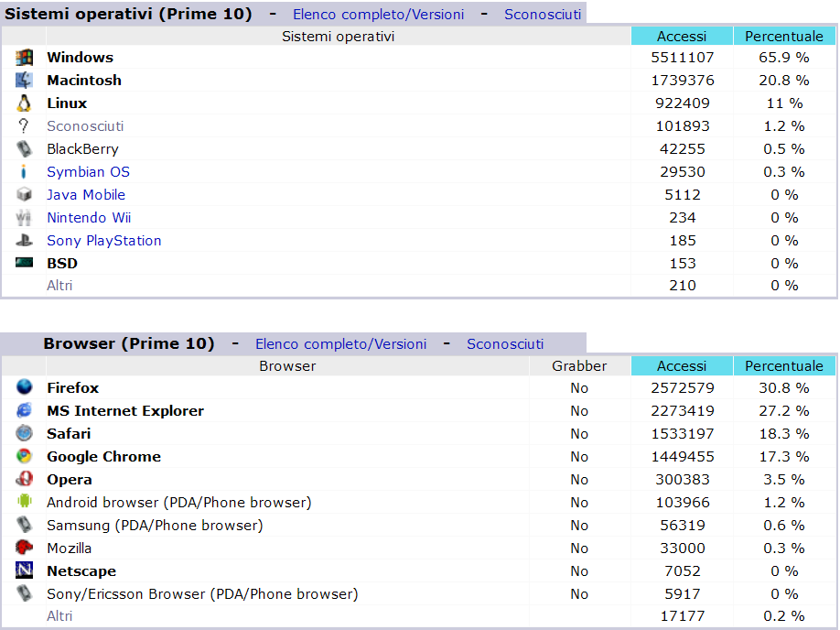
Task: Click Windows access count 5511107
Action: click(x=683, y=58)
